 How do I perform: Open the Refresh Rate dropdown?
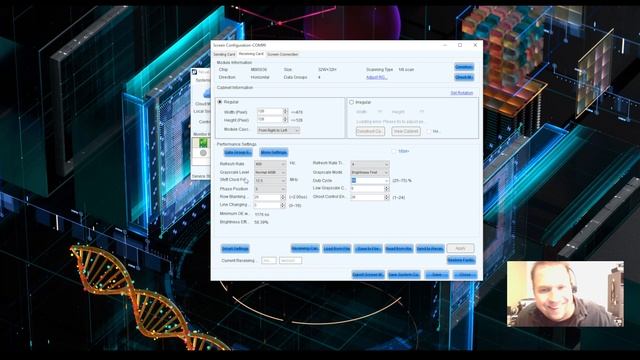point(270,164)
